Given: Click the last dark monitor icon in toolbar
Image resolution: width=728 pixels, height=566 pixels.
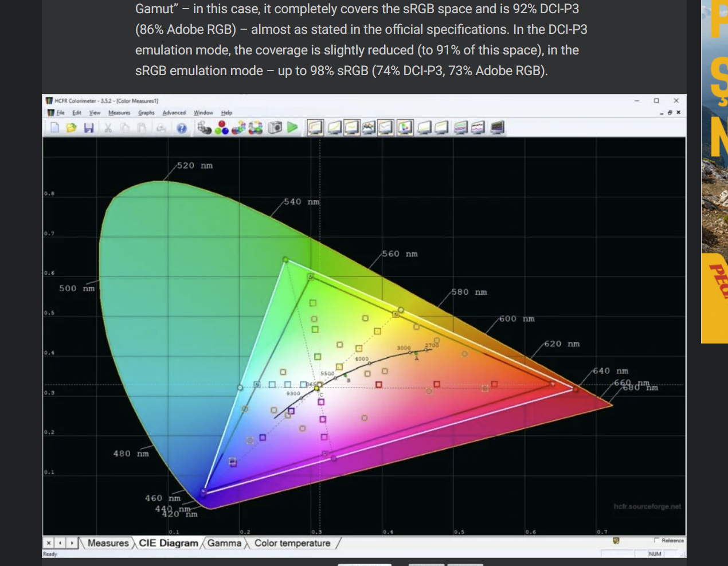Looking at the screenshot, I should (497, 127).
